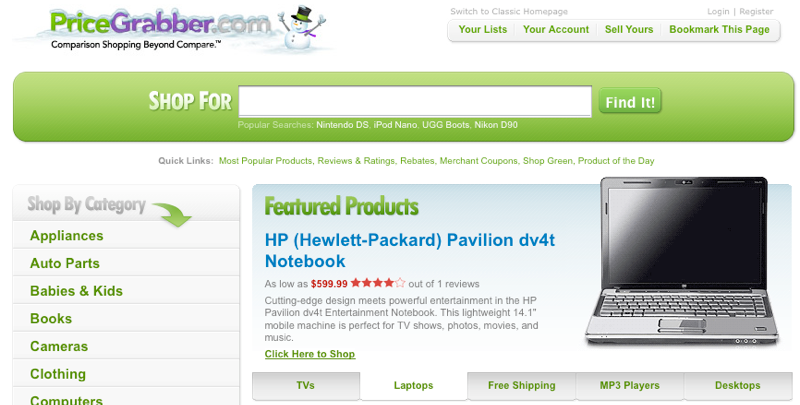The image size is (800, 405).
Task: Switch to the TVs tab
Action: 306,386
